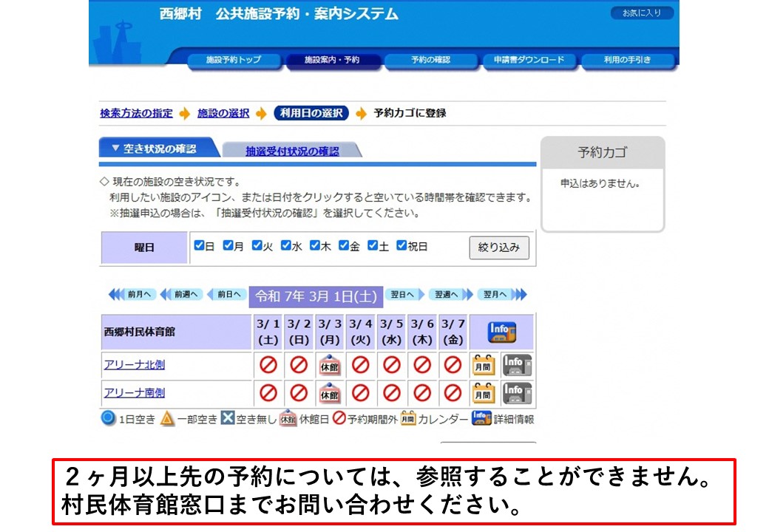Click the 予約カゴ panel heading
The image size is (769, 532).
click(x=602, y=152)
